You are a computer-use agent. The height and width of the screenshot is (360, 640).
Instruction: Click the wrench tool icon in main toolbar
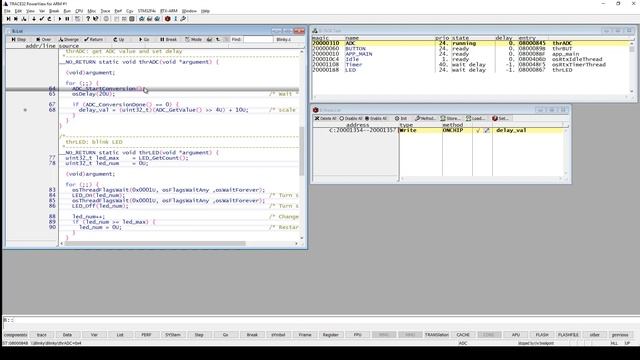(183, 19)
